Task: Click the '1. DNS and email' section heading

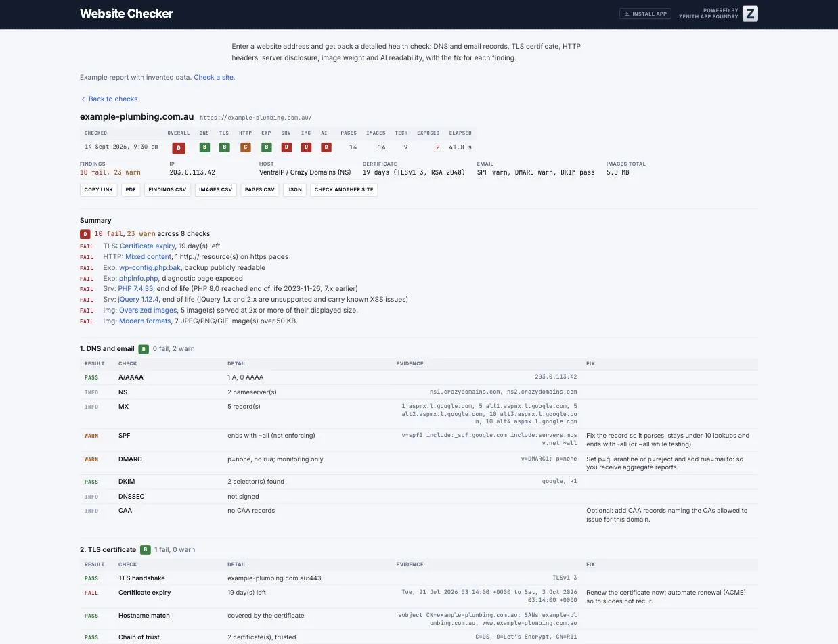Action: tap(107, 349)
